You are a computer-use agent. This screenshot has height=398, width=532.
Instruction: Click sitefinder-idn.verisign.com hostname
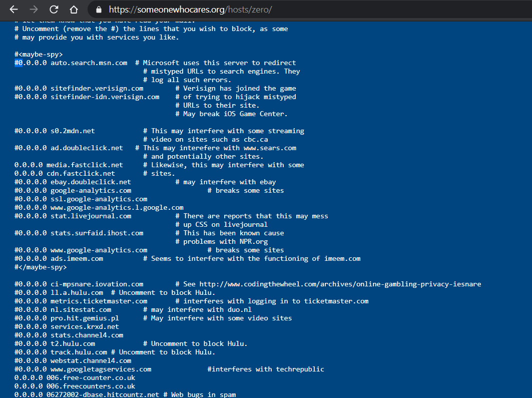point(105,97)
